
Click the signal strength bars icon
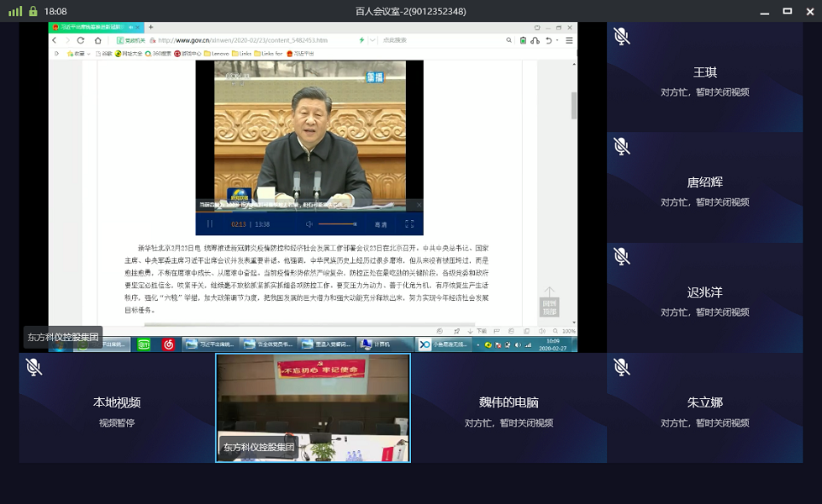click(x=15, y=11)
